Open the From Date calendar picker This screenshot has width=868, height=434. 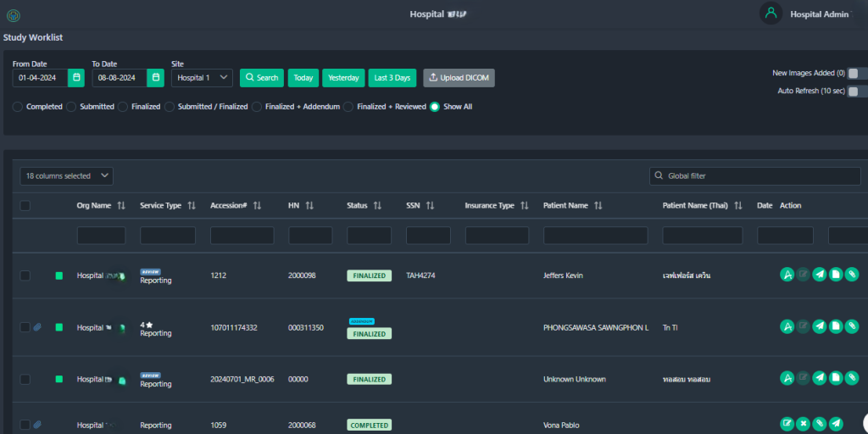77,78
